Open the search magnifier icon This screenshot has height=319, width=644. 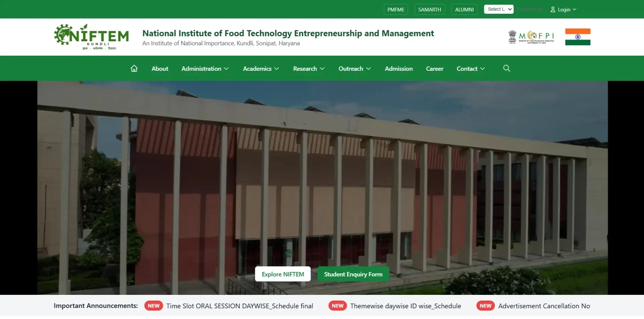click(x=506, y=69)
